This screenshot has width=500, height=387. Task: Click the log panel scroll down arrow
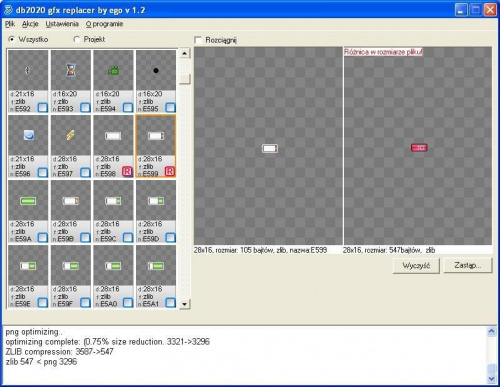click(x=492, y=379)
